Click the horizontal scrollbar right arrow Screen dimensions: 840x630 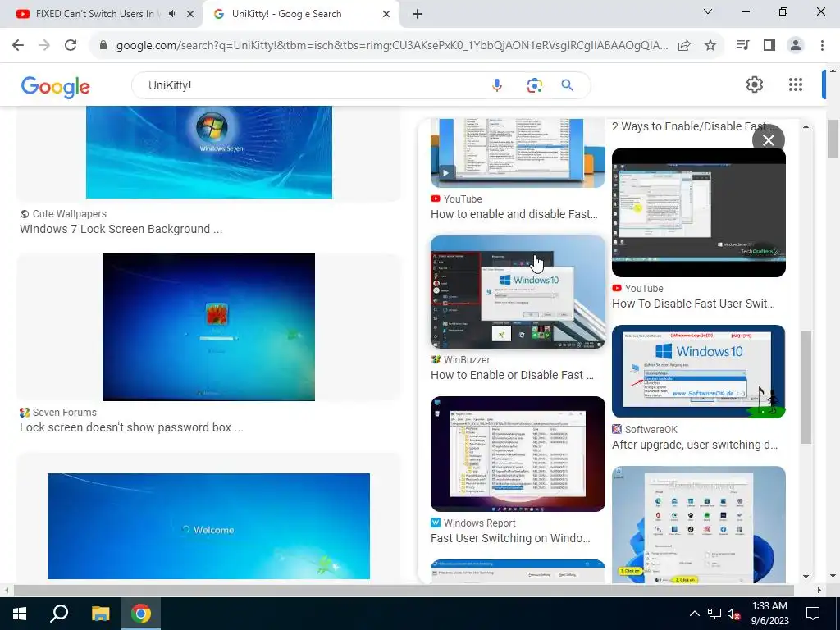tap(819, 590)
